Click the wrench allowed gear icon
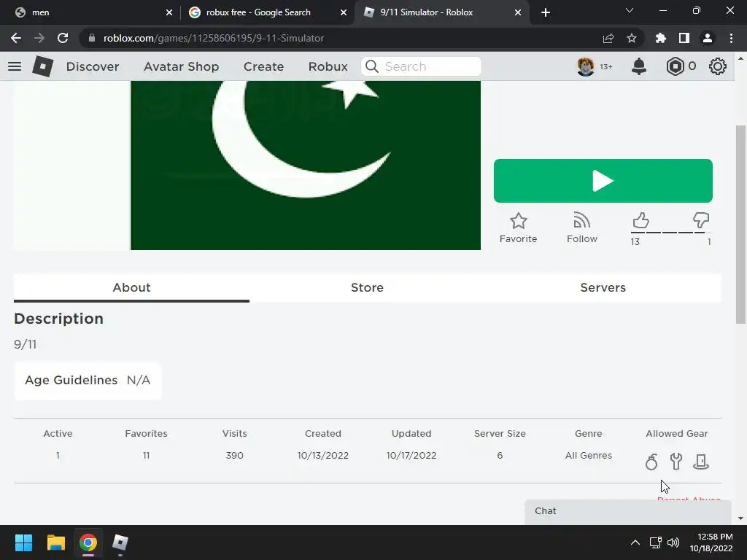 pyautogui.click(x=676, y=462)
